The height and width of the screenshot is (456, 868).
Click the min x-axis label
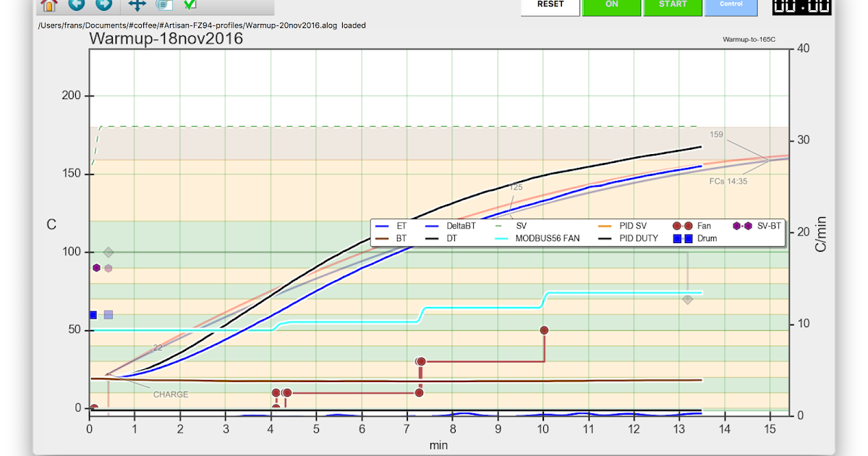pyautogui.click(x=438, y=444)
